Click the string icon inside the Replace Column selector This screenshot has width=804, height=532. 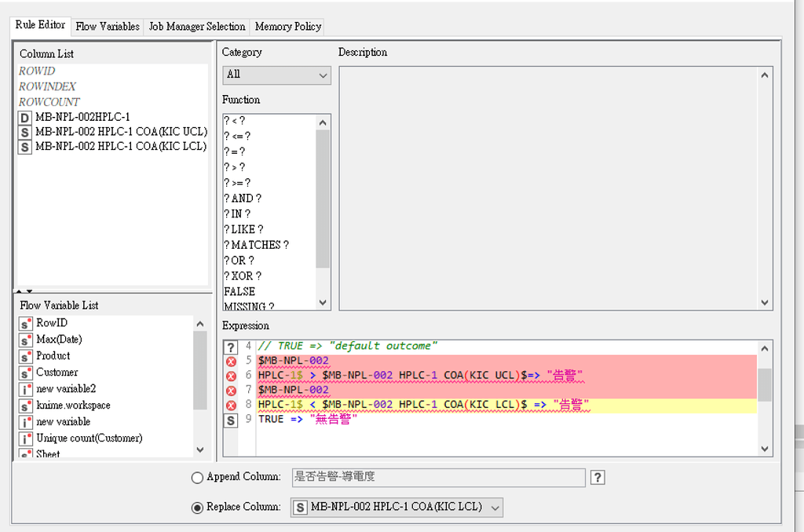pos(301,508)
